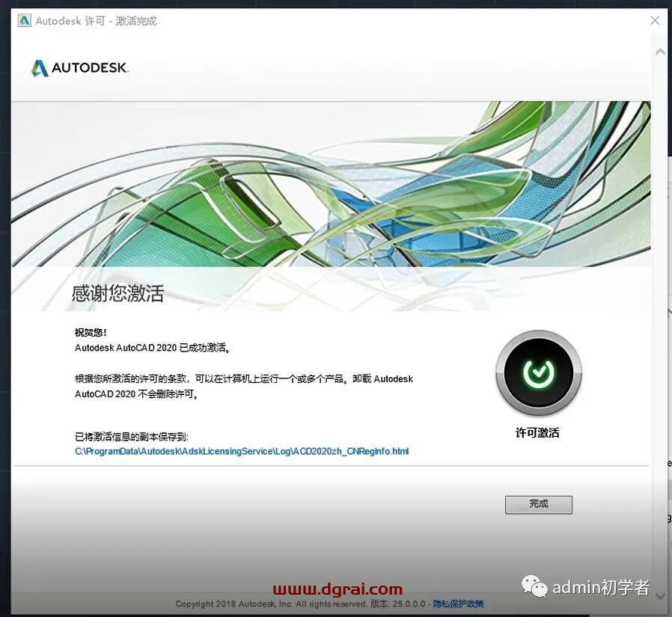The height and width of the screenshot is (617, 672).
Task: Click the 'Autodesk AutoCAD 2020 已成功激活' text
Action: pyautogui.click(x=152, y=348)
